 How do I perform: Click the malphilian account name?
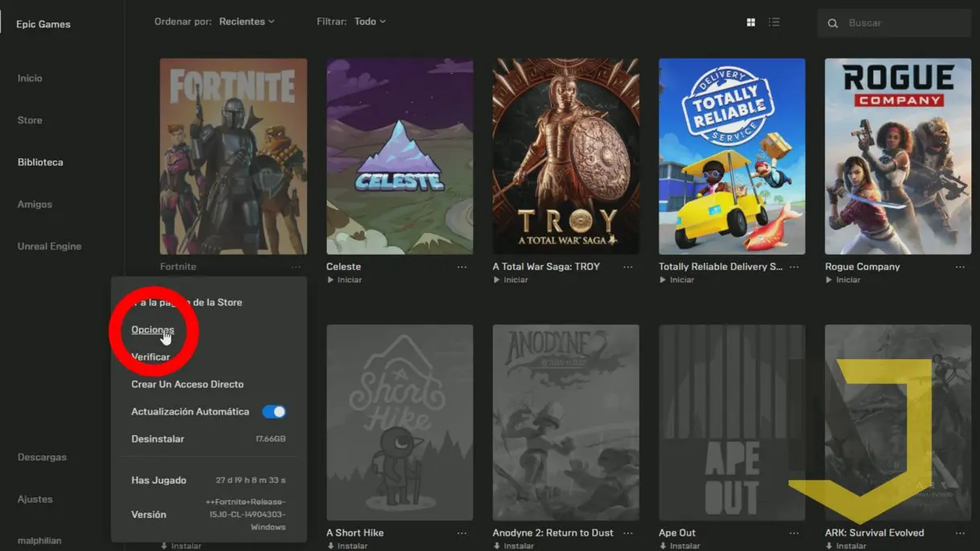(39, 541)
